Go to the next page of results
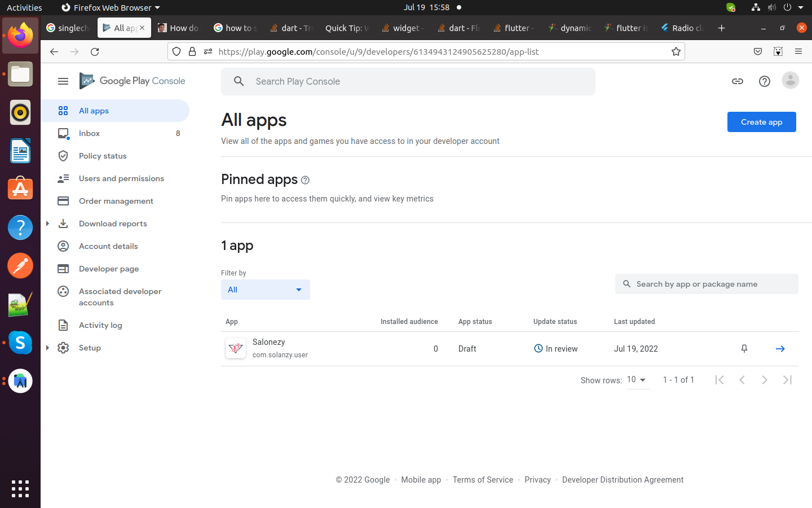 coord(765,380)
